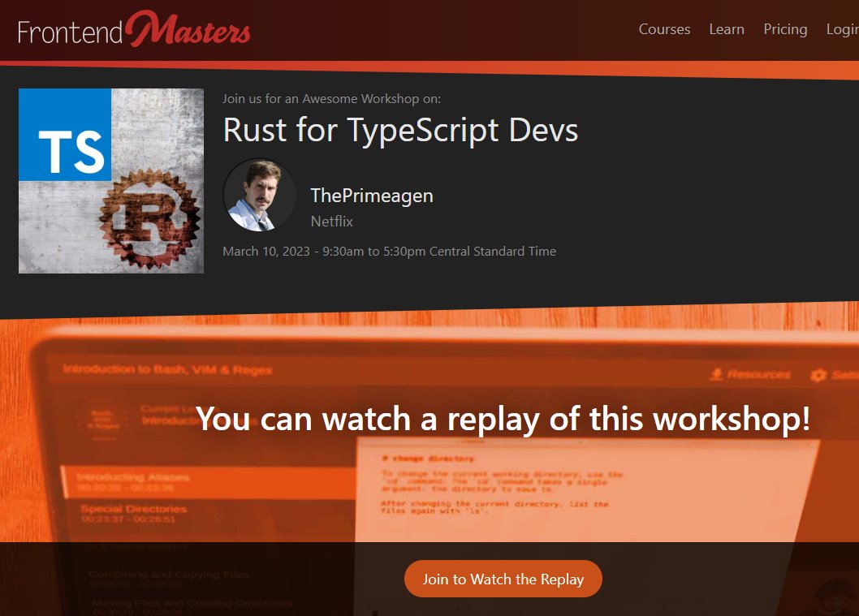Click the Login link
The image size is (859, 616).
[842, 29]
